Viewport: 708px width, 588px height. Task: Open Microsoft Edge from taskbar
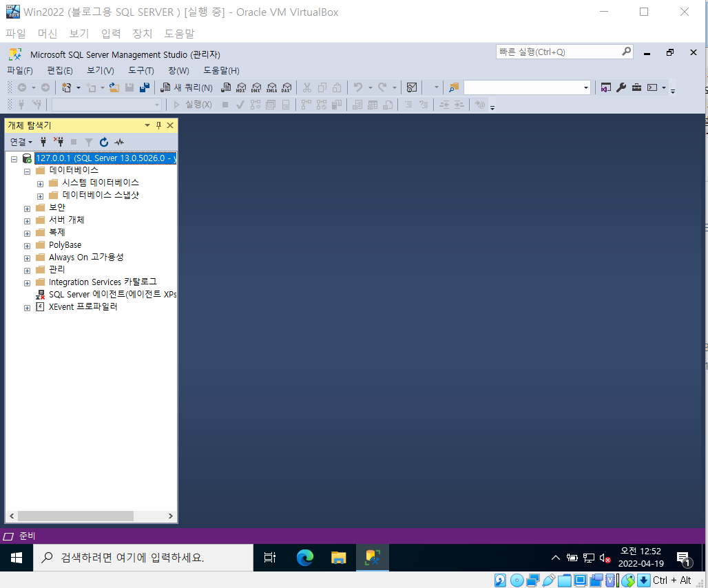[x=305, y=558]
